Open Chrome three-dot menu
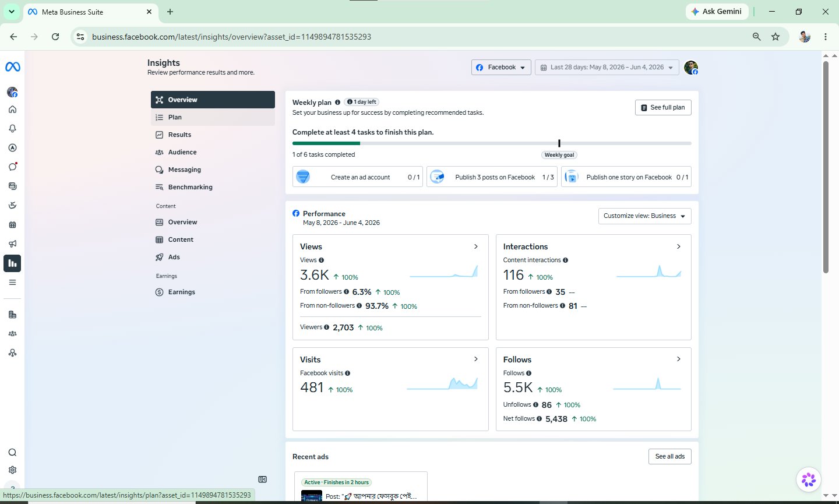Viewport: 839px width, 504px height. [x=826, y=37]
